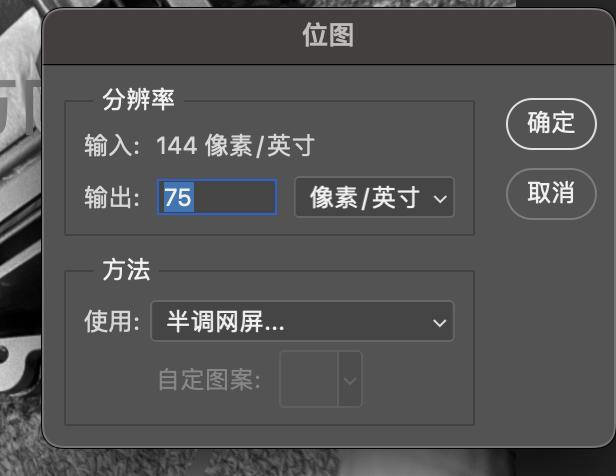Click the canvas image left of the dialog
The height and width of the screenshot is (476, 616).
pyautogui.click(x=20, y=236)
